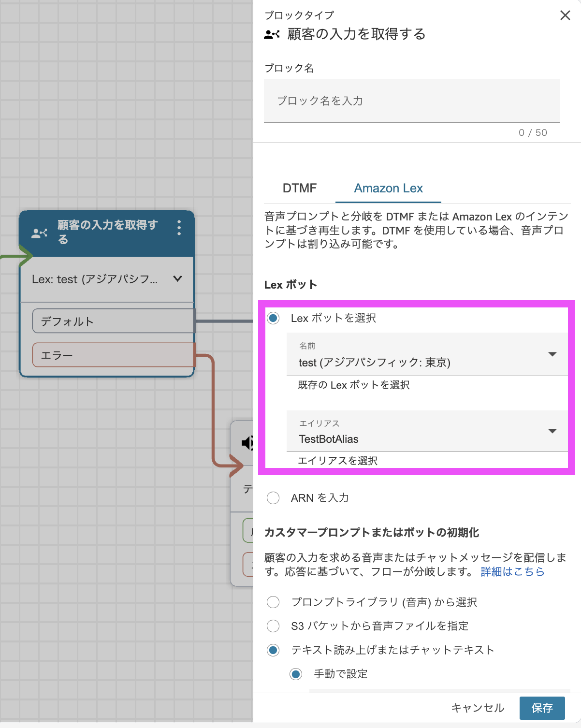Click the デフォルト branch on flow block
581x728 pixels.
114,321
